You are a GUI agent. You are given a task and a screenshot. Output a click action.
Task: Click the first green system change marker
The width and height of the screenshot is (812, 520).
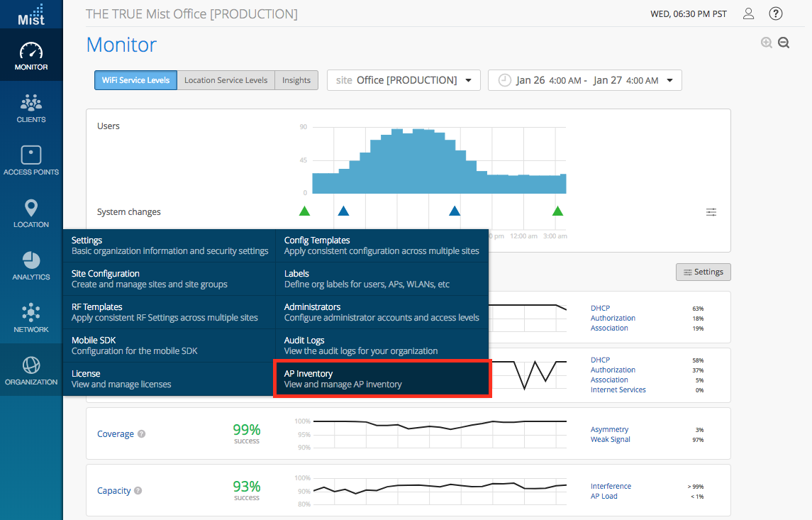tap(304, 211)
